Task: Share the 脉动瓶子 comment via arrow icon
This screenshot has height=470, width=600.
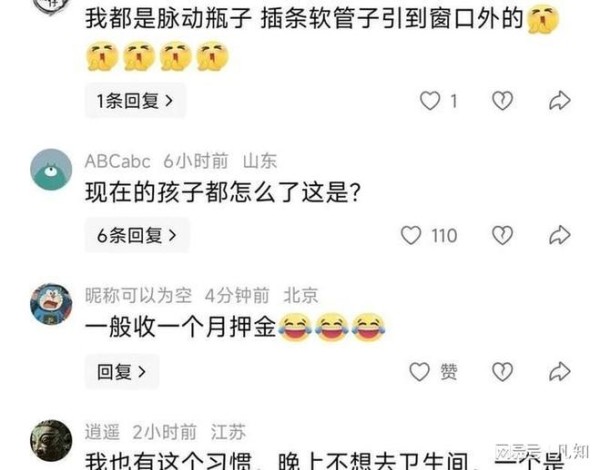Action: click(x=560, y=101)
